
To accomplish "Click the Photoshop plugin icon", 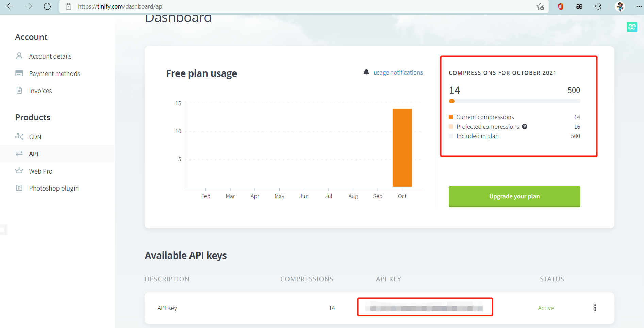I will pos(19,188).
